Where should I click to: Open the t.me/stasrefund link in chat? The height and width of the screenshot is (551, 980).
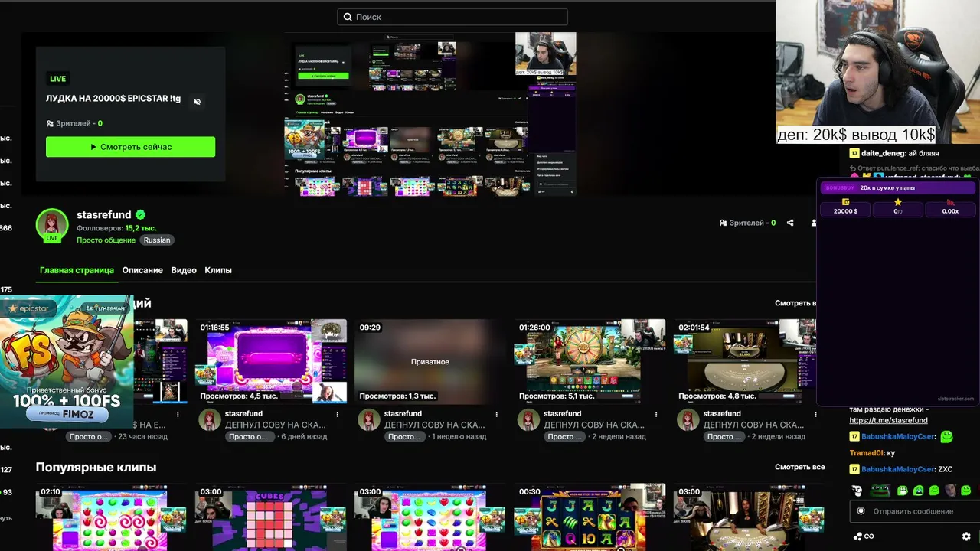(888, 420)
